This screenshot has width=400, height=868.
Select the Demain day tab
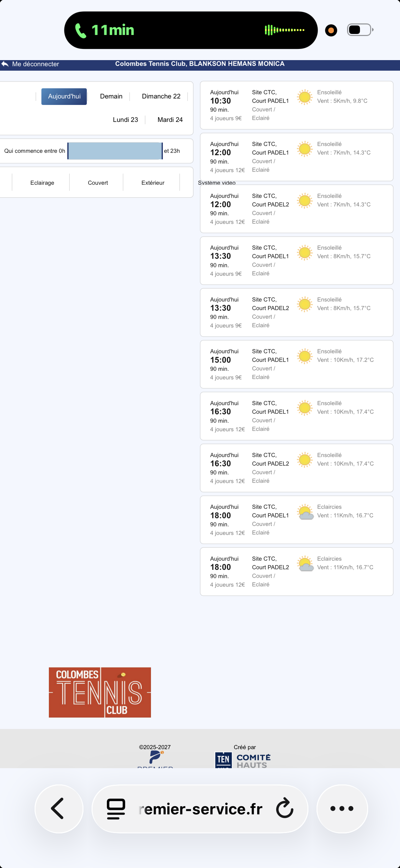click(111, 96)
